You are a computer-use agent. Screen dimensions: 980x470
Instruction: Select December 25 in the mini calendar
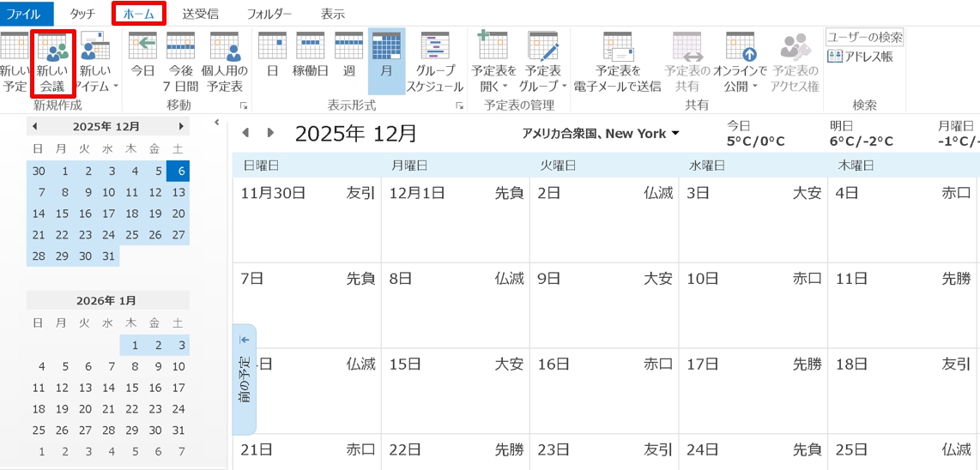(x=132, y=234)
